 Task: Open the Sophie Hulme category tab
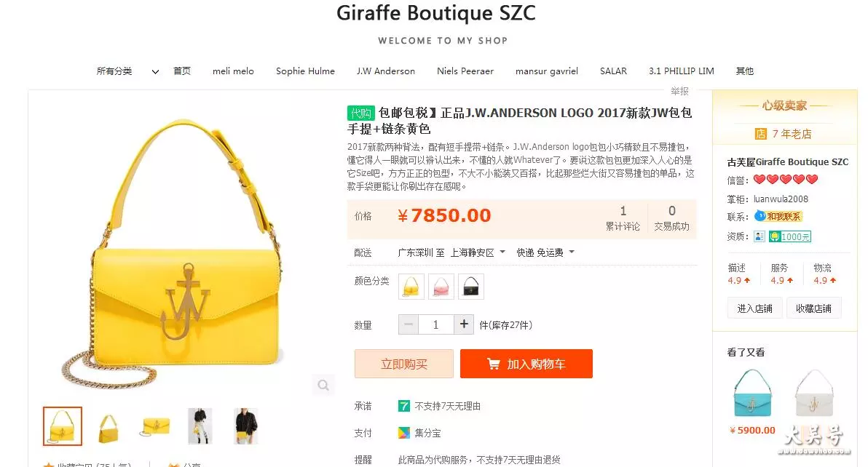(306, 71)
